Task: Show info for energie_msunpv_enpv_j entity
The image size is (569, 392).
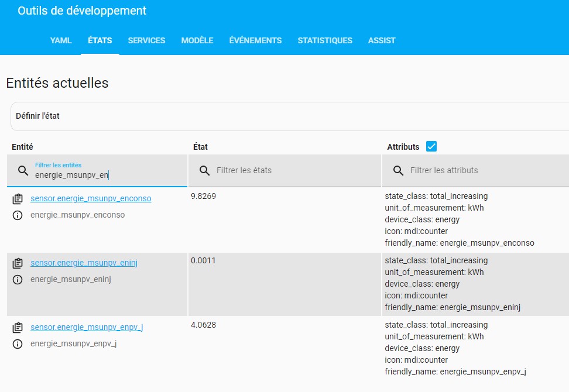Action: click(x=18, y=344)
